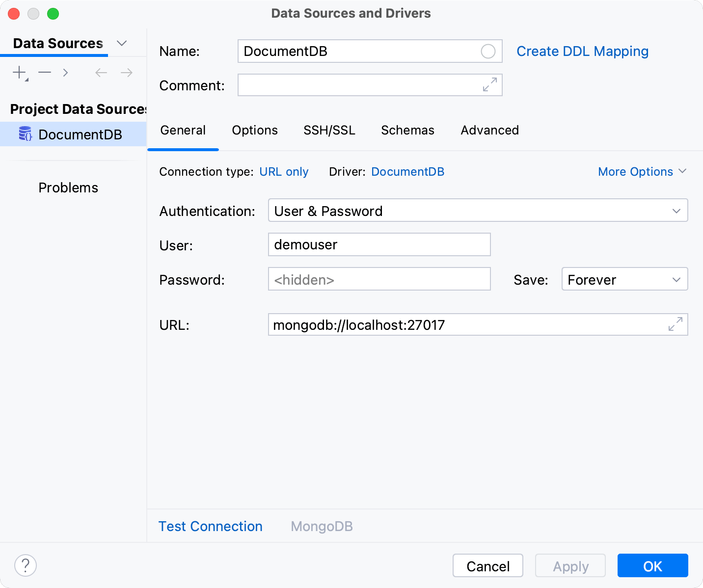Navigate back using the left arrow icon
Screen dimensions: 703x588
101,72
